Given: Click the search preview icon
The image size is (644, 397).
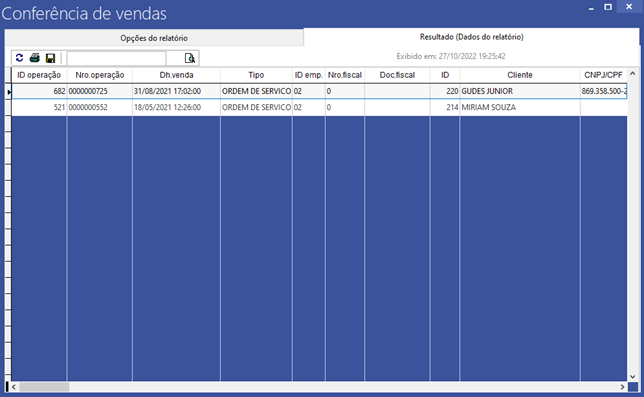Looking at the screenshot, I should (x=189, y=58).
